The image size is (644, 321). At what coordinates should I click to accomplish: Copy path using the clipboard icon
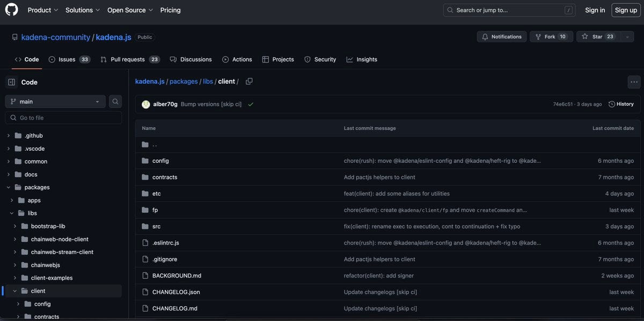point(249,81)
